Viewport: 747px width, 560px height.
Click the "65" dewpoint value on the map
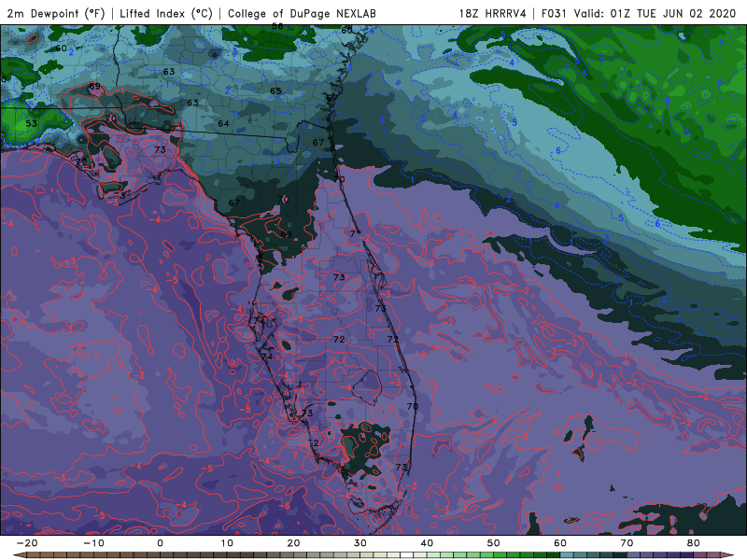click(275, 91)
